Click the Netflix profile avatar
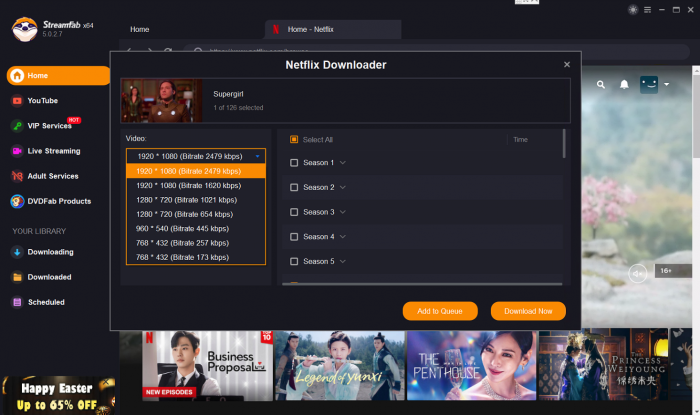Screen dimensions: 700x415 point(649,84)
